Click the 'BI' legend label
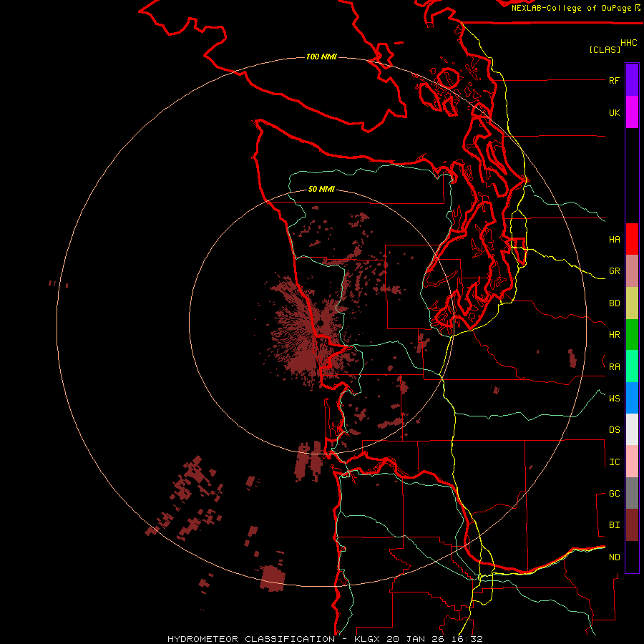This screenshot has height=644, width=644. [x=614, y=525]
